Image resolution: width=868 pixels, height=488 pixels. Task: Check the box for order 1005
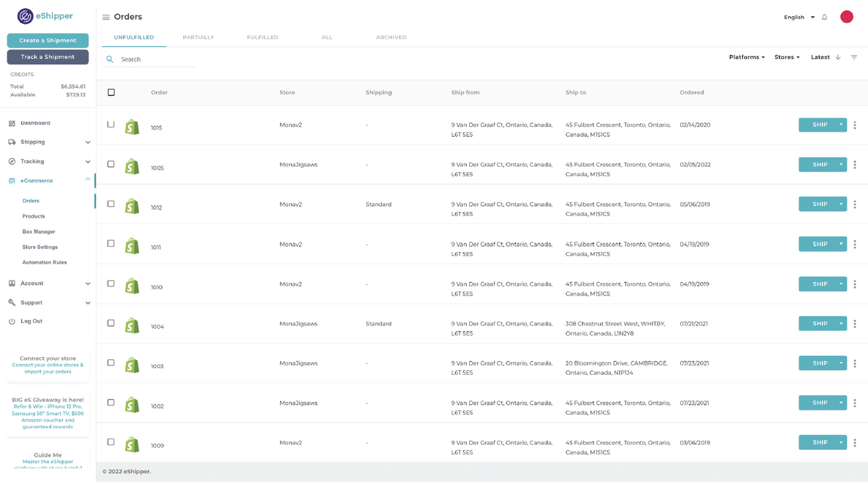pos(111,165)
